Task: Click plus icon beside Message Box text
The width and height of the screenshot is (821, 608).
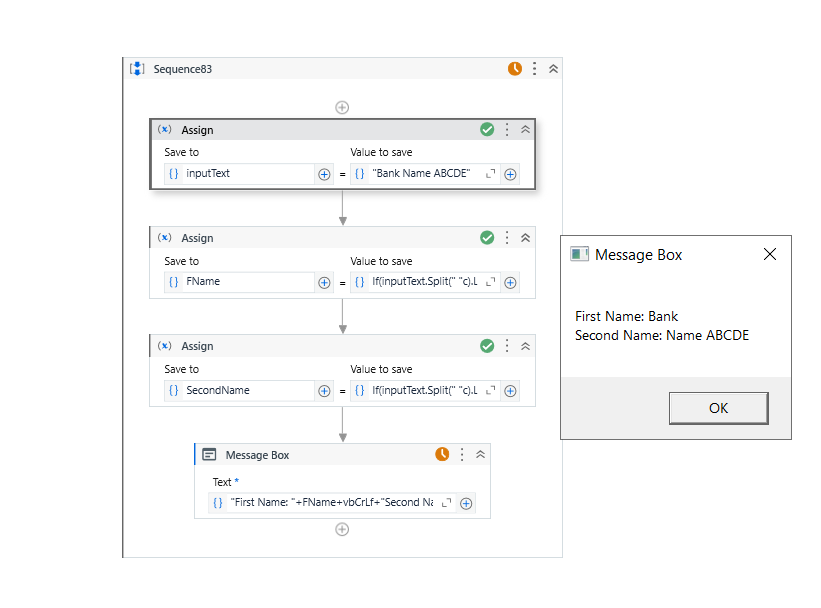Action: (x=466, y=503)
